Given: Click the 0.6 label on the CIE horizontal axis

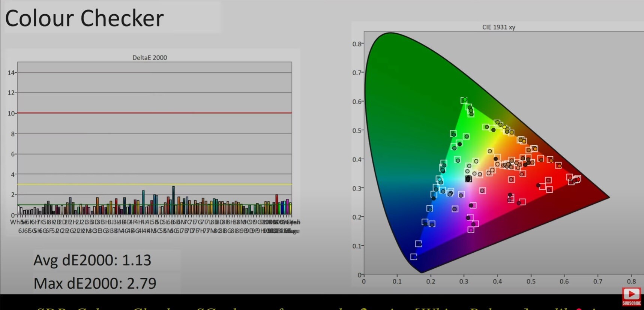Looking at the screenshot, I should [564, 282].
